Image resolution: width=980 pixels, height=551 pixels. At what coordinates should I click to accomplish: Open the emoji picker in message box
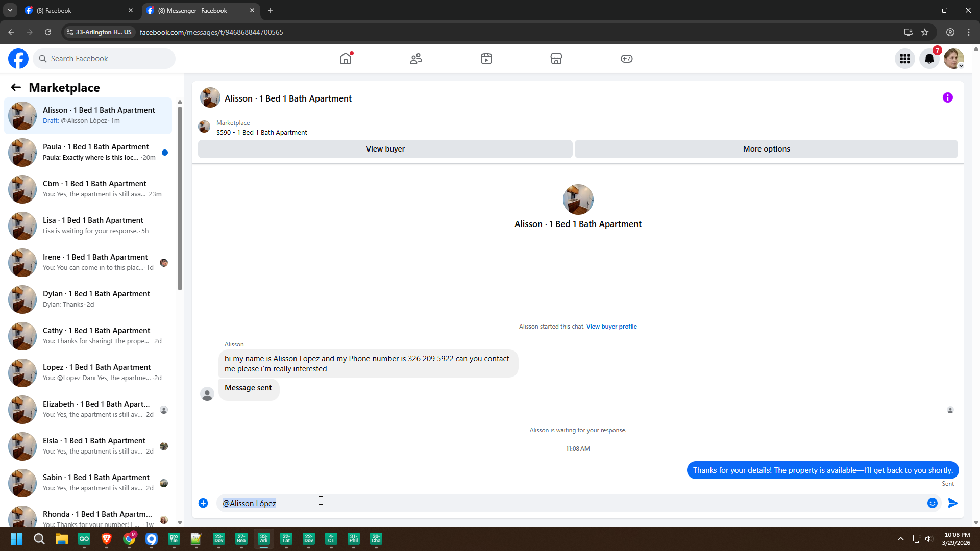click(933, 503)
